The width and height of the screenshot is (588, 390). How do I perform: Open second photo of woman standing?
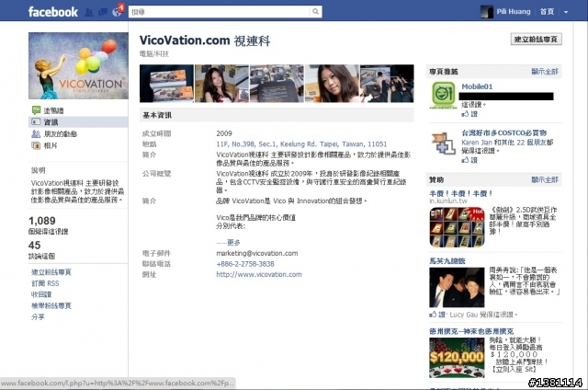click(221, 84)
